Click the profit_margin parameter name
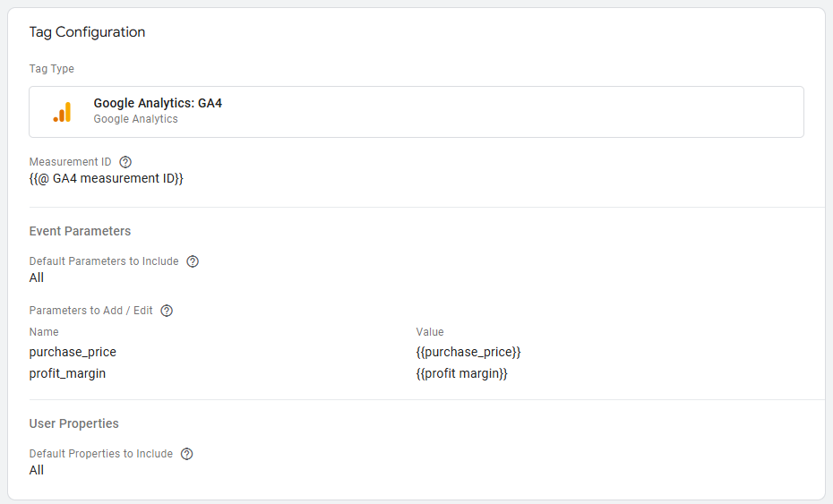833x504 pixels. tap(67, 373)
